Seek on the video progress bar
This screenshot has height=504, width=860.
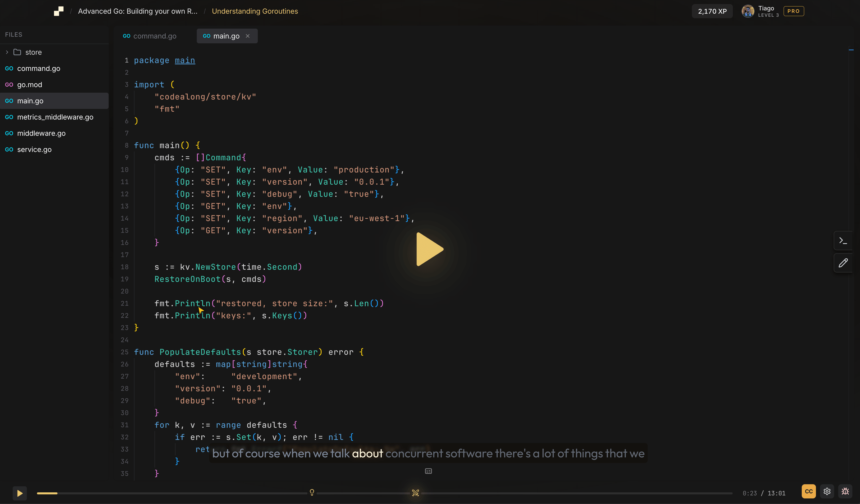(385, 493)
